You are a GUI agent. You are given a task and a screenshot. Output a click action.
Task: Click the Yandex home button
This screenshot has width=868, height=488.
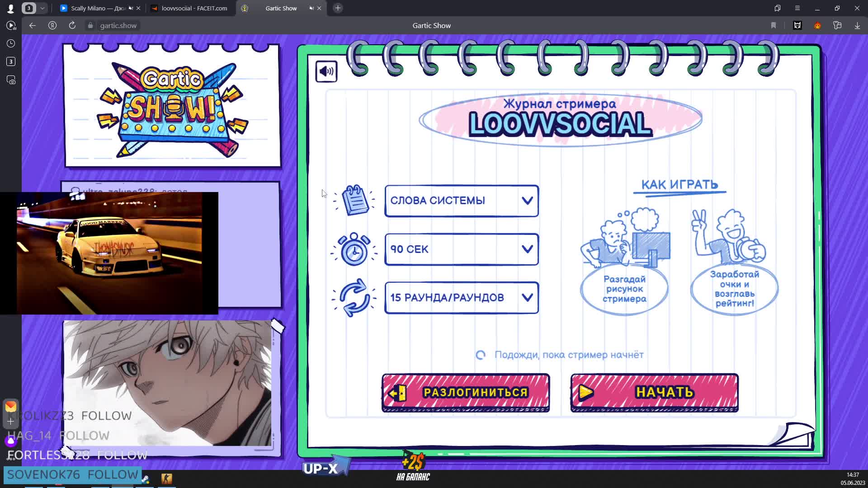point(52,25)
